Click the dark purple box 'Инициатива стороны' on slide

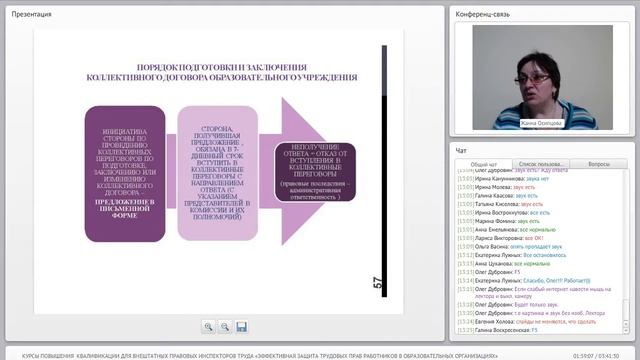pos(125,174)
